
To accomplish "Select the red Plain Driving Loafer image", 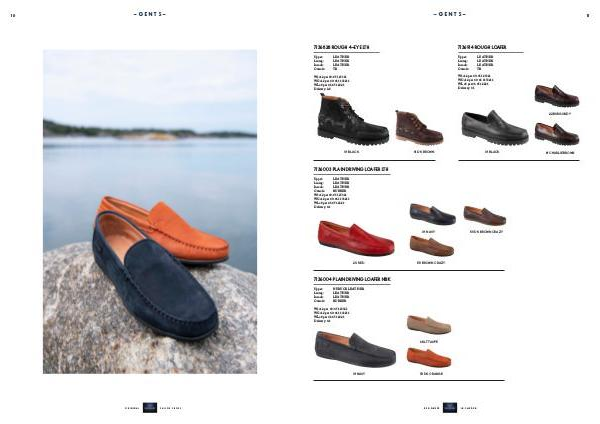I will (x=356, y=238).
